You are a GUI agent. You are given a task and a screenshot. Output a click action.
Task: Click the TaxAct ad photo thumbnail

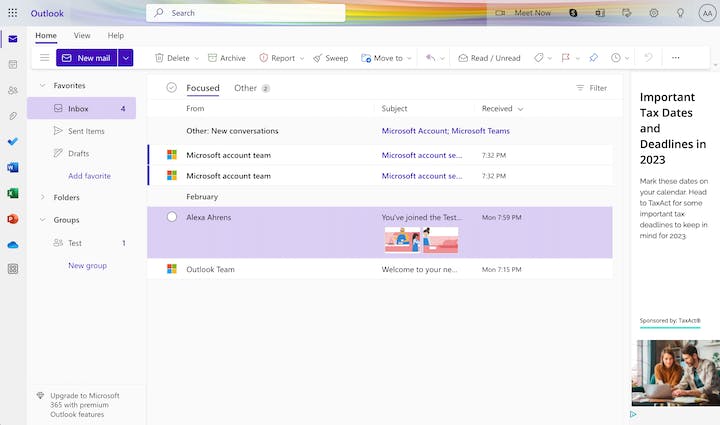pyautogui.click(x=675, y=373)
